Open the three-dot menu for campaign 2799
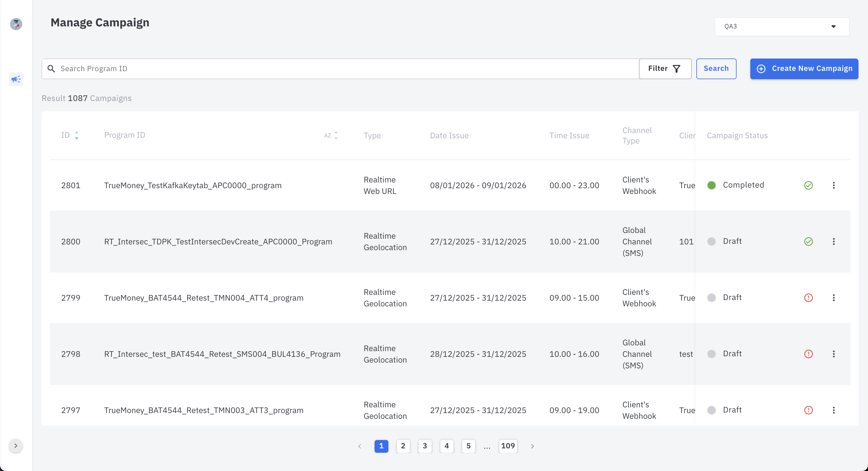 coord(834,298)
